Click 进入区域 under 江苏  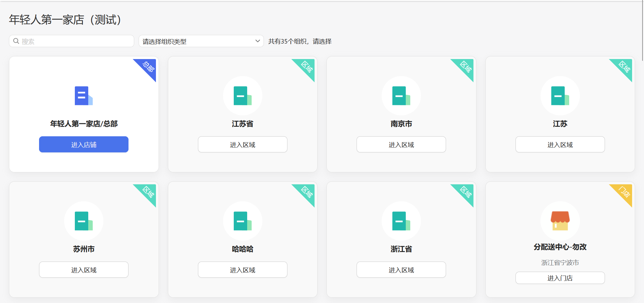pos(560,145)
